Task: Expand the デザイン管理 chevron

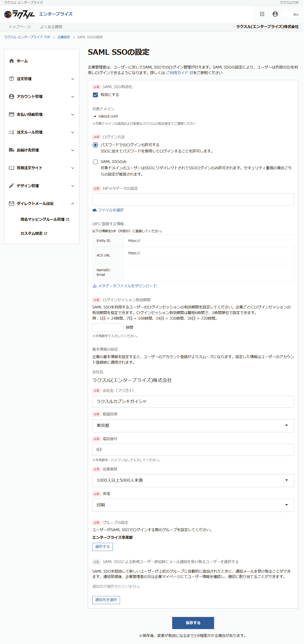Action: 72,186
